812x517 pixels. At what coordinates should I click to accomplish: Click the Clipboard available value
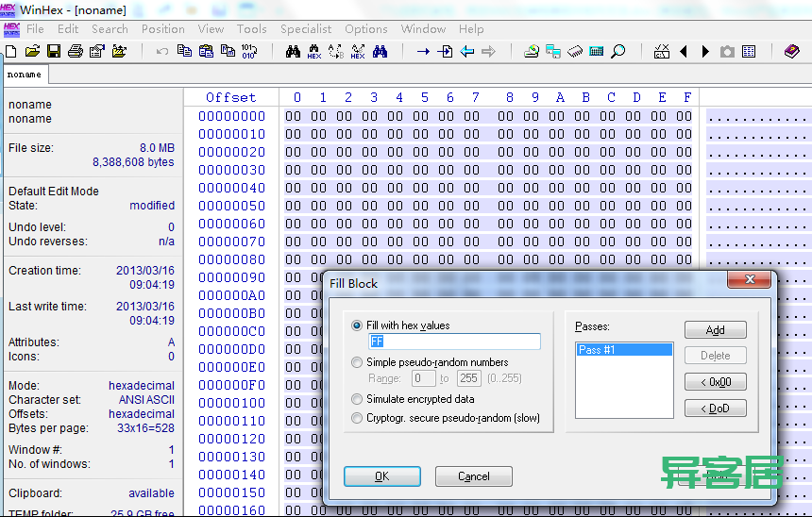point(151,493)
